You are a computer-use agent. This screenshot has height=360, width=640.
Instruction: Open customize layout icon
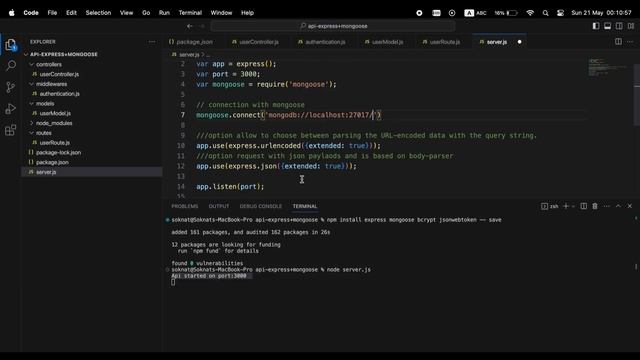[x=631, y=26]
